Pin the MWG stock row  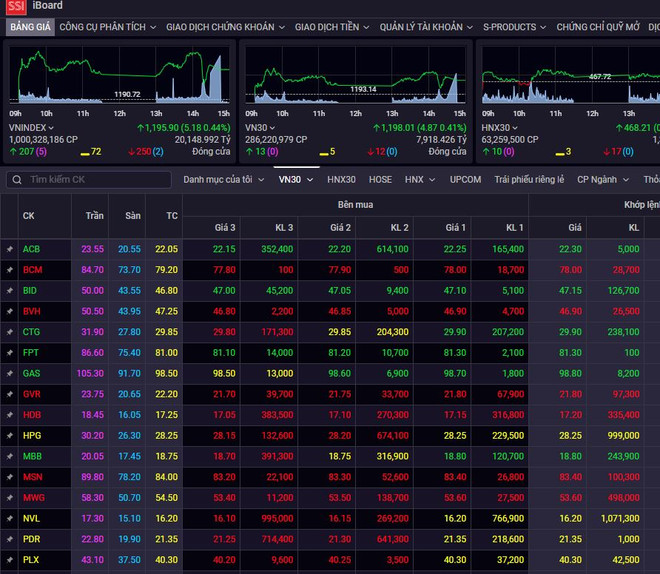coord(9,498)
